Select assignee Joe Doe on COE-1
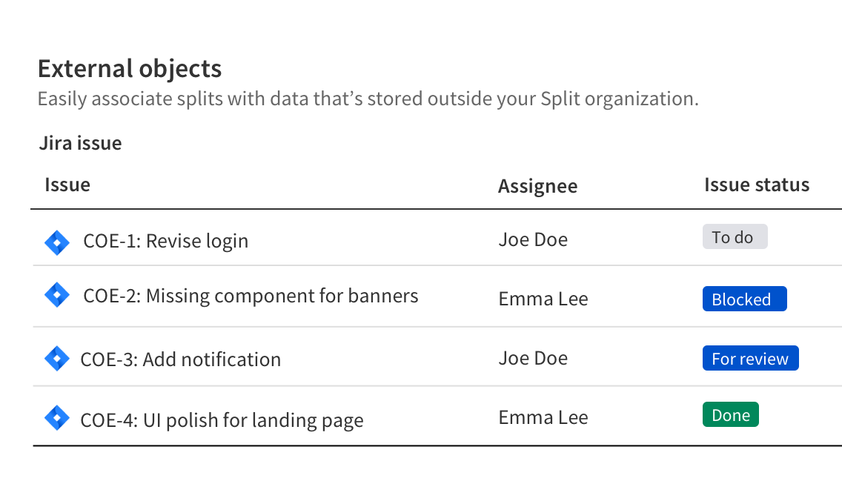 (x=533, y=239)
